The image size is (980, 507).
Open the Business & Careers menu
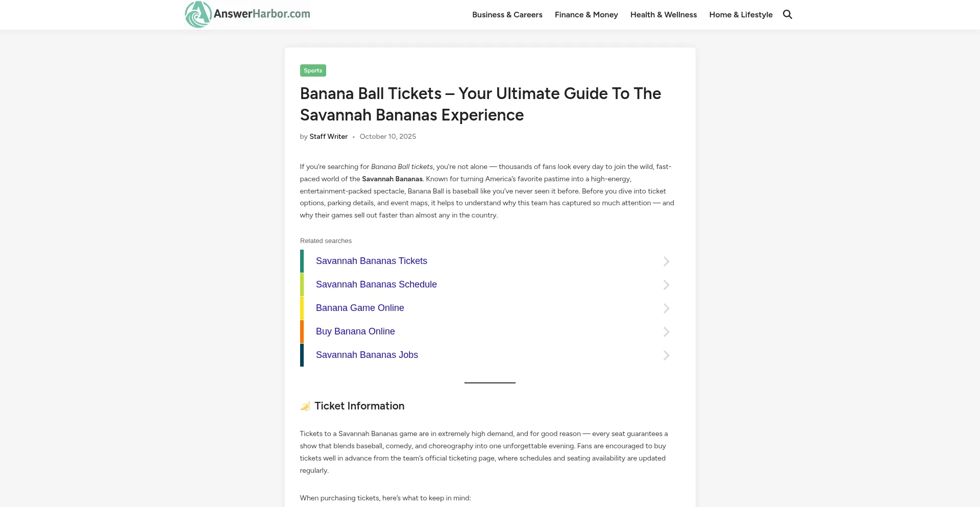507,15
